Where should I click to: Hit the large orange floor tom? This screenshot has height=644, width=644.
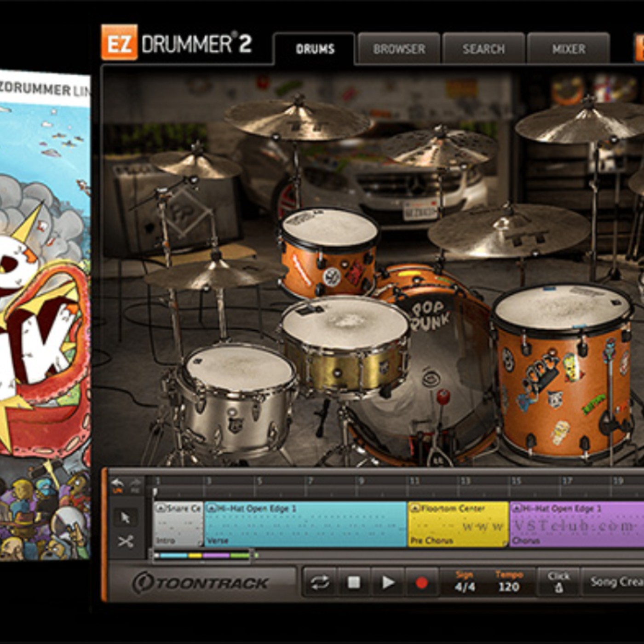tap(563, 373)
